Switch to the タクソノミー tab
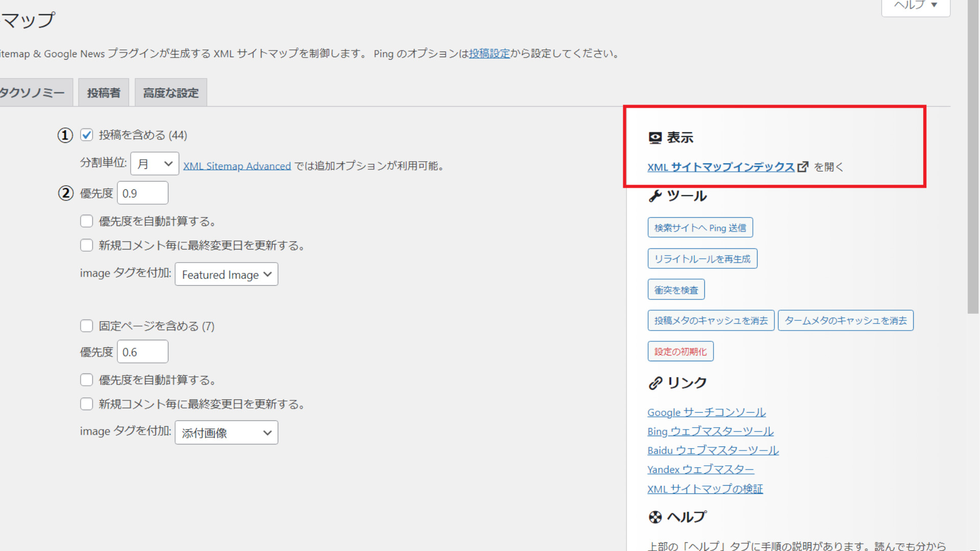Image resolution: width=980 pixels, height=551 pixels. [33, 93]
